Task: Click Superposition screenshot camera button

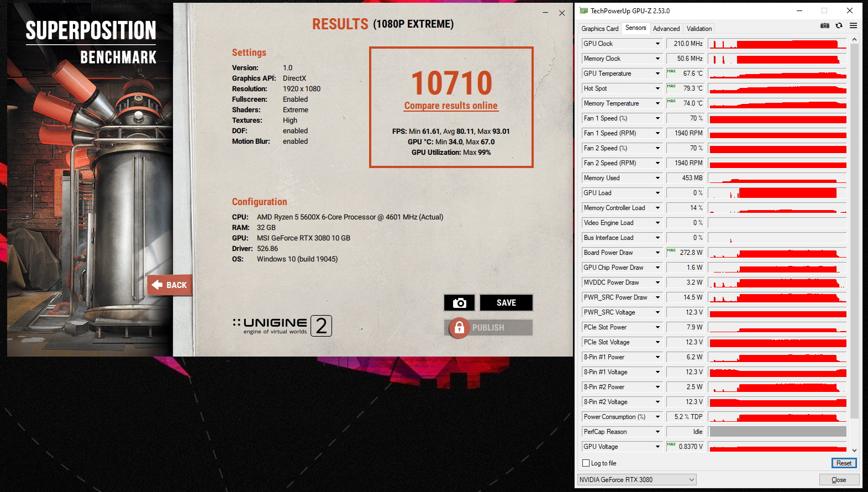Action: pos(459,302)
